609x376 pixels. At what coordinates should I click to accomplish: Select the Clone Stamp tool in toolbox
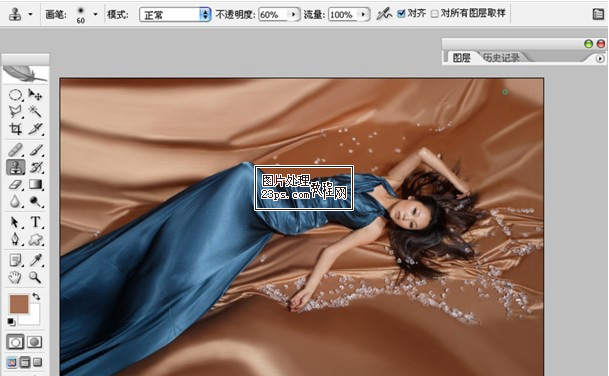coord(16,167)
